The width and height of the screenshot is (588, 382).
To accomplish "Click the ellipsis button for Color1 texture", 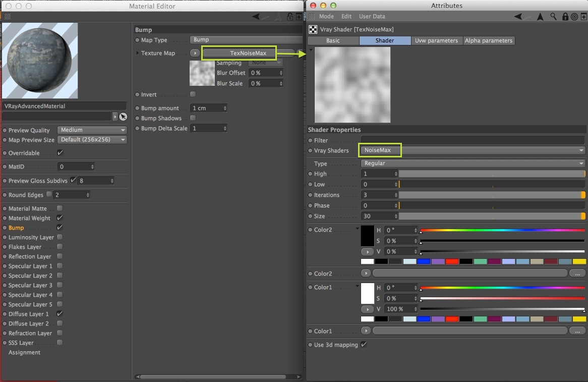I will (577, 331).
